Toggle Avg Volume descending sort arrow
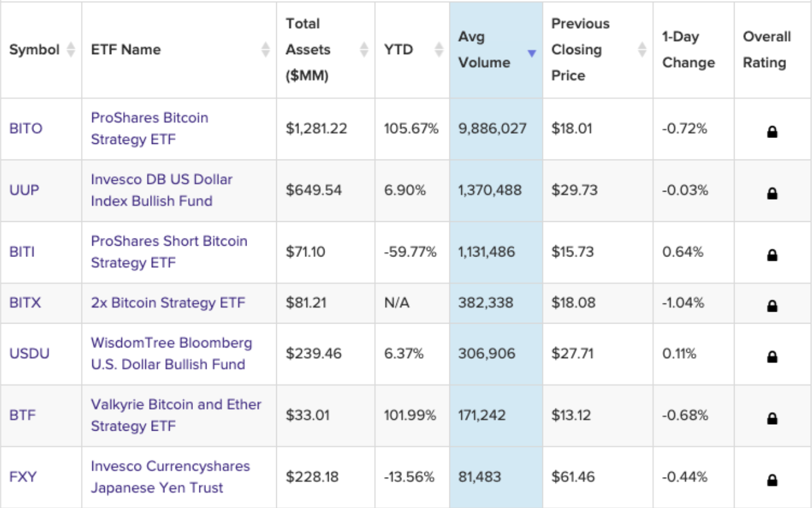Screen dimensions: 812x508 pos(532,54)
